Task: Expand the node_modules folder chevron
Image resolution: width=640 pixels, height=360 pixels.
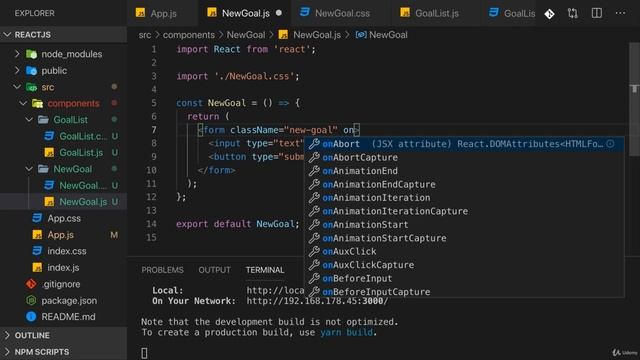Action: [x=17, y=54]
